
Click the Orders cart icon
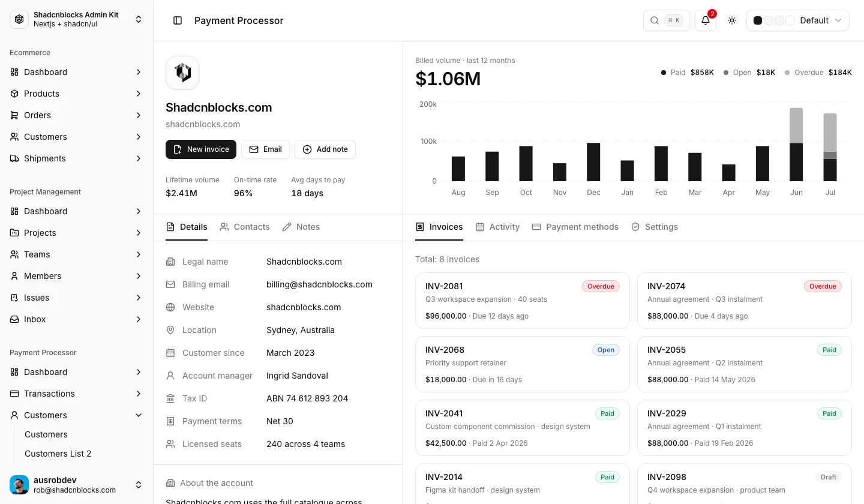pyautogui.click(x=14, y=115)
